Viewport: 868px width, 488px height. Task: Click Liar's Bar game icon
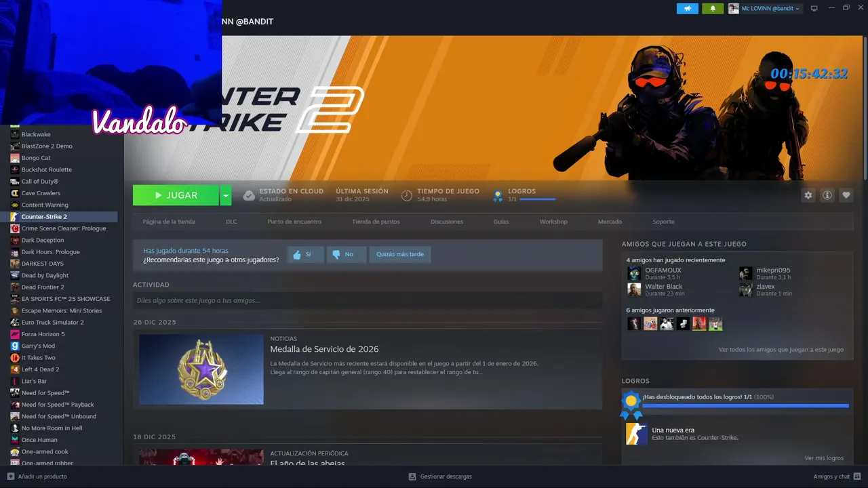click(15, 381)
